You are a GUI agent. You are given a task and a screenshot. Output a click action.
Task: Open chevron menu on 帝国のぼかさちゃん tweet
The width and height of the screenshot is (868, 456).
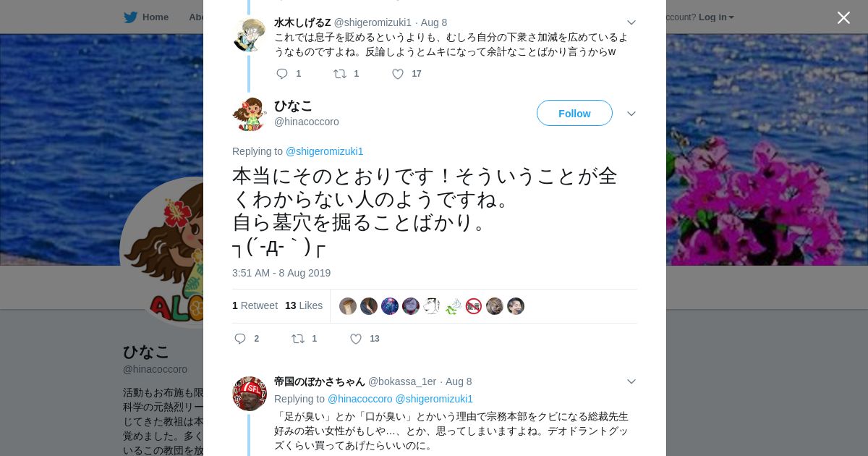[631, 381]
